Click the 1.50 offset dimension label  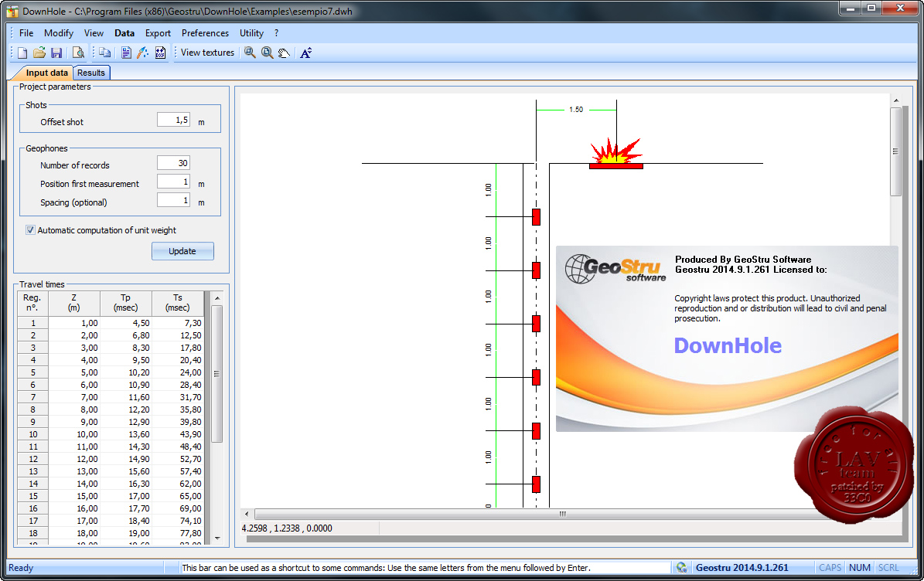point(576,110)
